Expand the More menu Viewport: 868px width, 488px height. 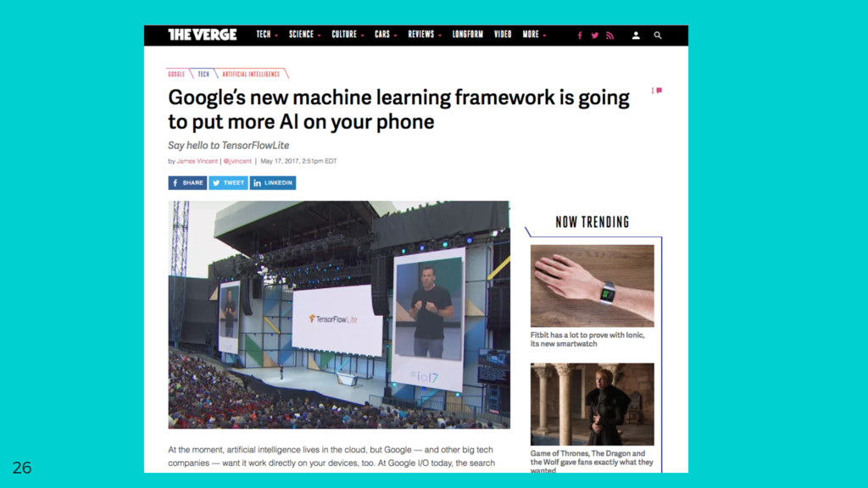tap(534, 34)
